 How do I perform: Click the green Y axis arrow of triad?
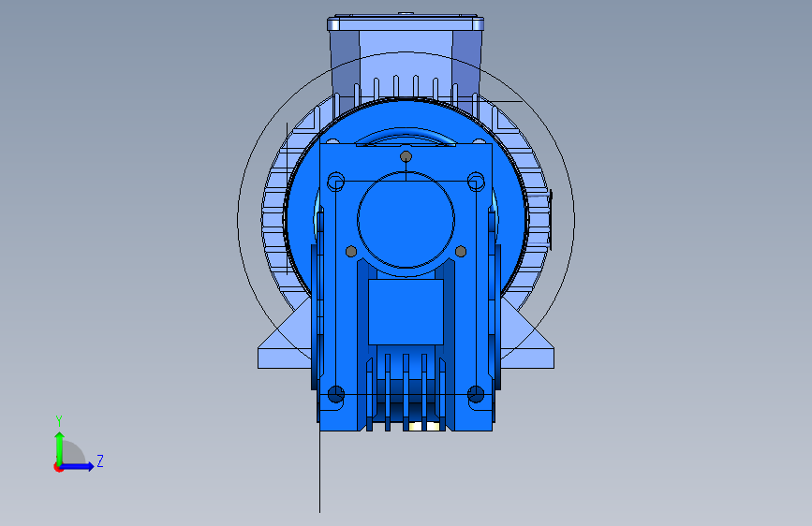60,447
